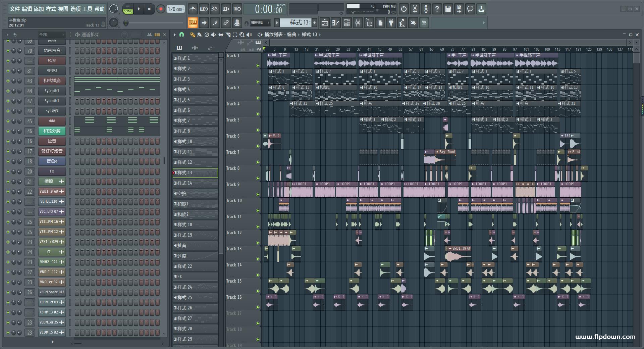The height and width of the screenshot is (349, 644).
Task: Click the Stop transport button
Action: 149,9
